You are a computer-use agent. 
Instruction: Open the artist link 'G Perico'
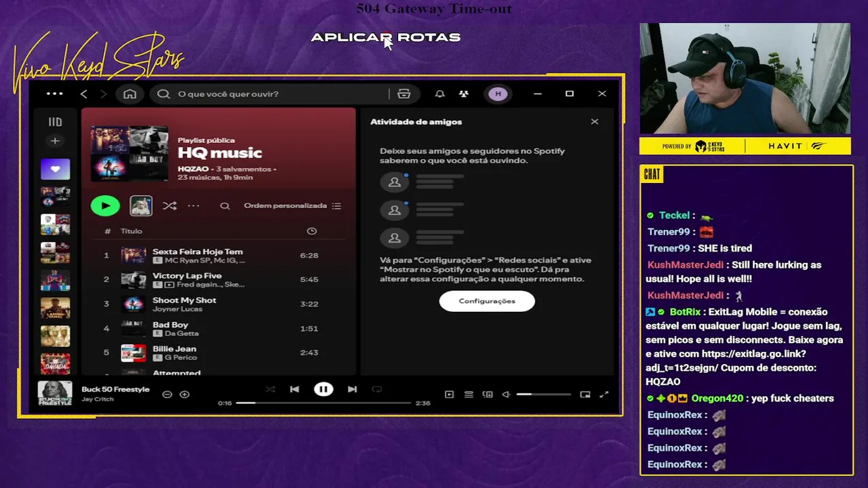pyautogui.click(x=181, y=357)
